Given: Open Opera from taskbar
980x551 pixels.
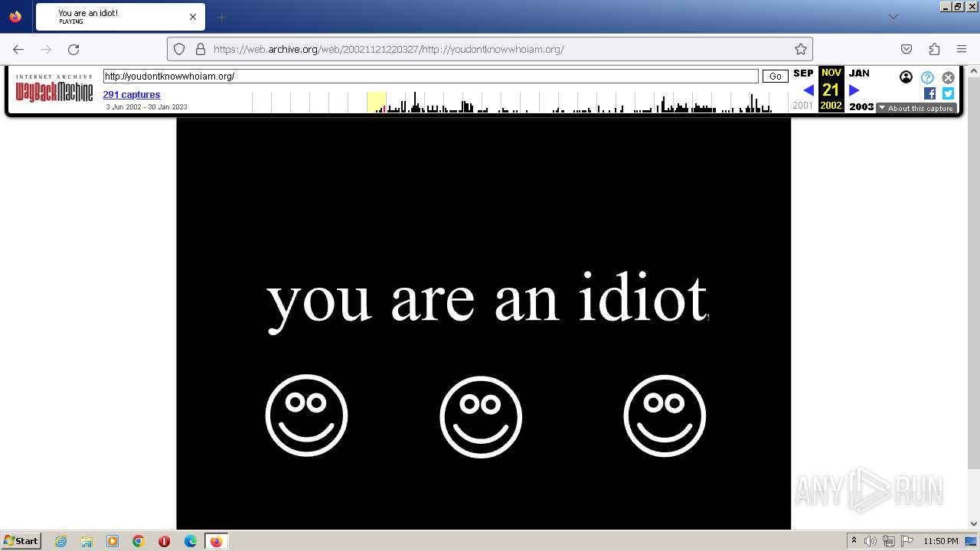Looking at the screenshot, I should [x=164, y=541].
